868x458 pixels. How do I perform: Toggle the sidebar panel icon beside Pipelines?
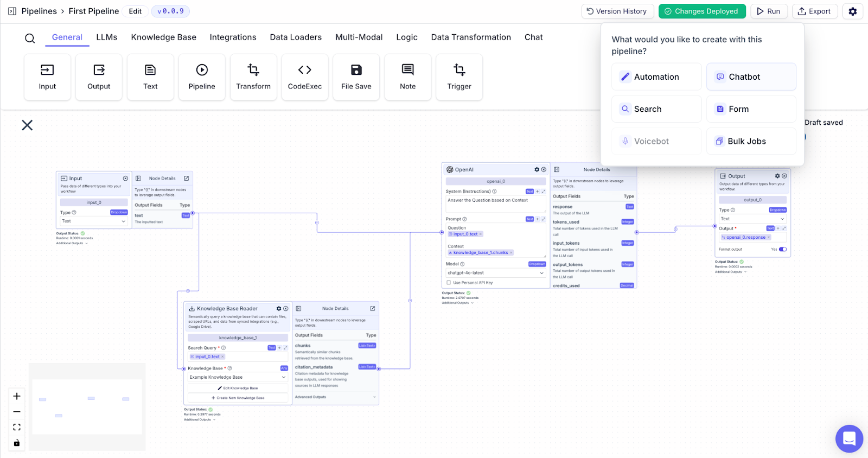(12, 11)
